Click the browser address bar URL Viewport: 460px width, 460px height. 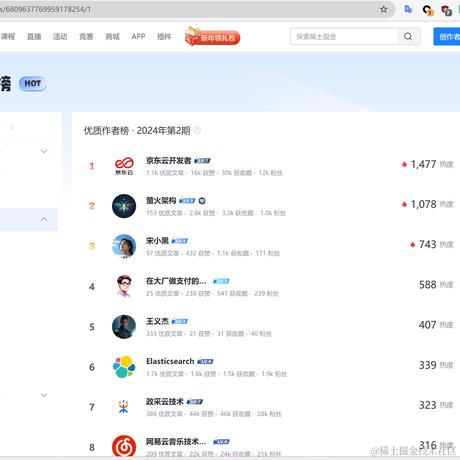45,9
